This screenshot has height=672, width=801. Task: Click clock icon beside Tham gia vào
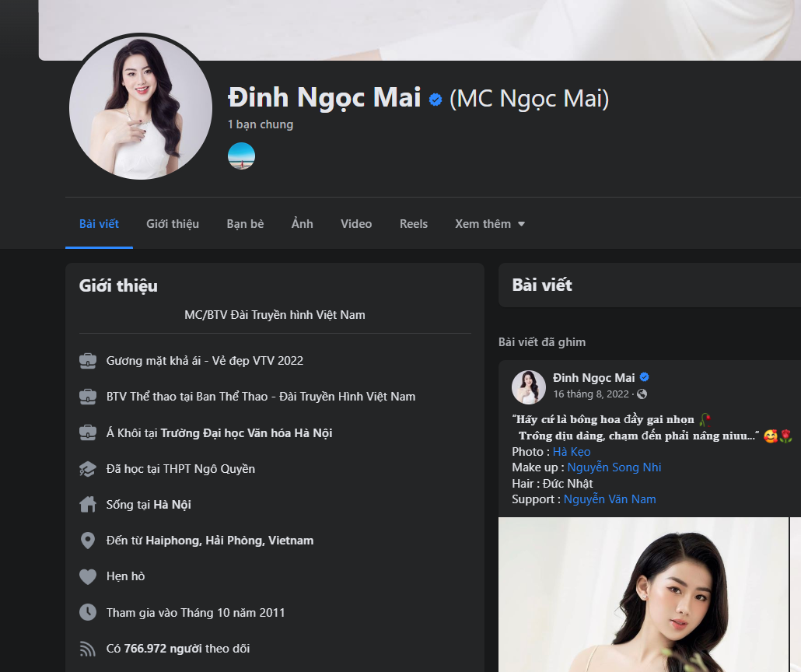[x=88, y=612]
